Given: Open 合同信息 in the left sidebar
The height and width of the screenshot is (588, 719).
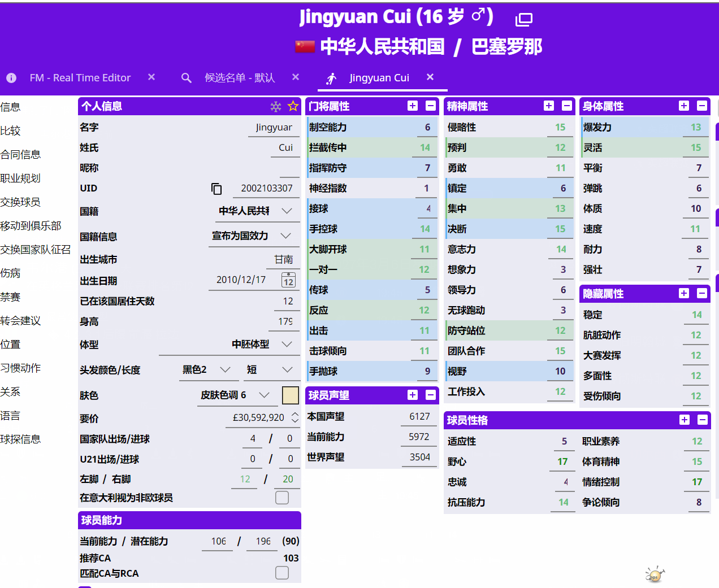Looking at the screenshot, I should tap(21, 155).
